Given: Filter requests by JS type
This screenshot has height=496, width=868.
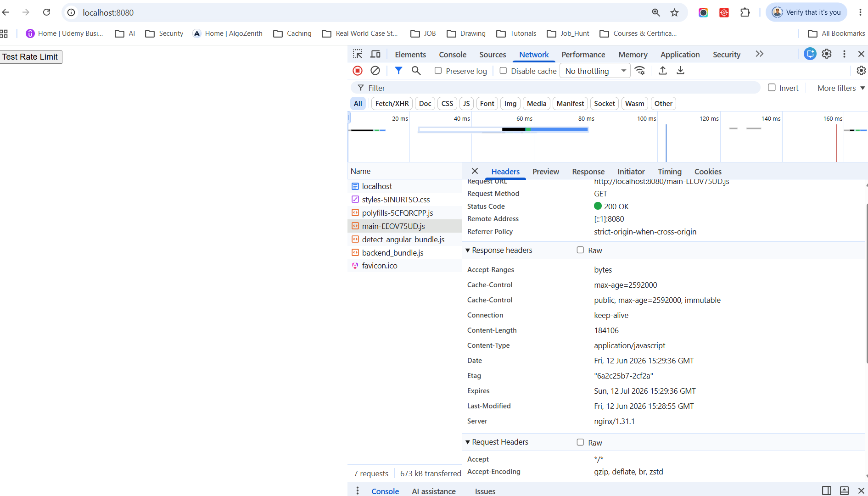Looking at the screenshot, I should 466,104.
